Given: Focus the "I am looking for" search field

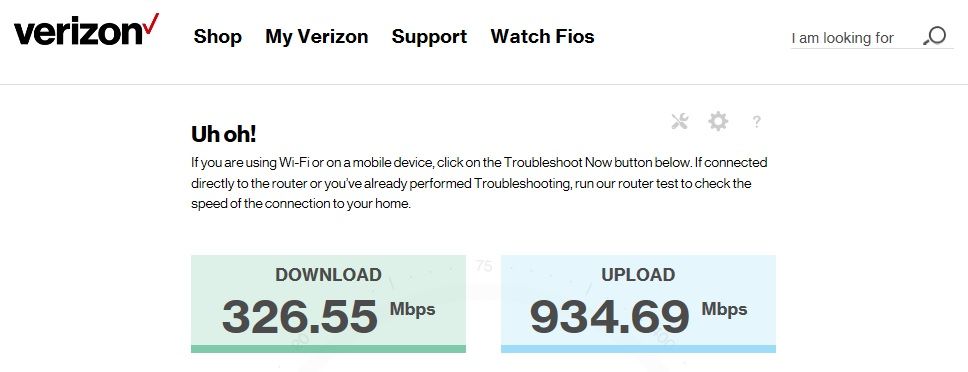Looking at the screenshot, I should [855, 38].
